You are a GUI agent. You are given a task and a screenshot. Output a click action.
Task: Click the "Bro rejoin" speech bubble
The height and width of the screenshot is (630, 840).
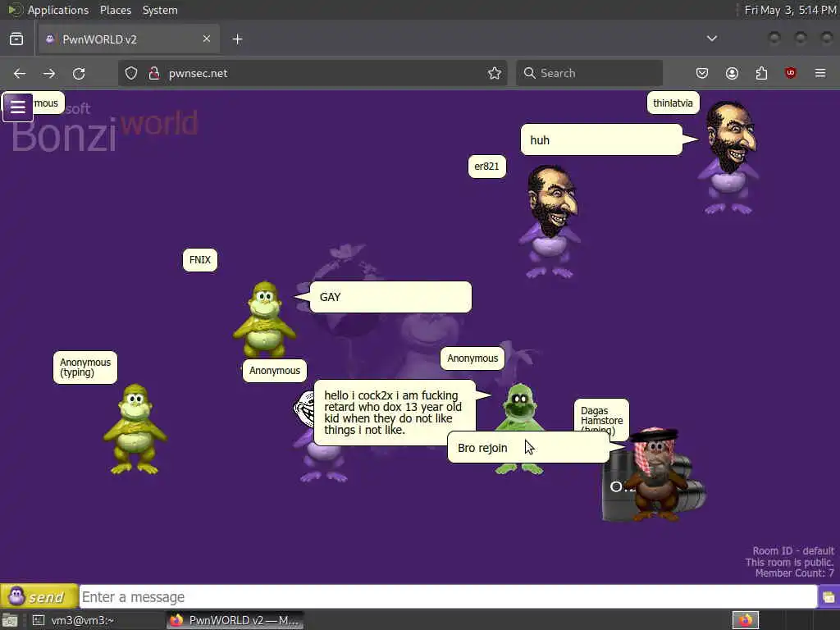click(x=528, y=448)
